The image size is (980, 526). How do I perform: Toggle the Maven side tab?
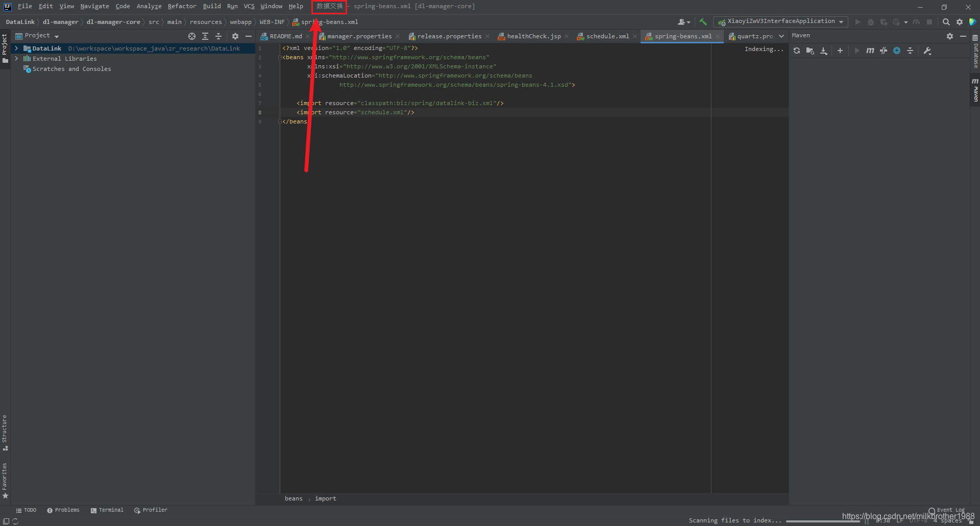tap(975, 90)
